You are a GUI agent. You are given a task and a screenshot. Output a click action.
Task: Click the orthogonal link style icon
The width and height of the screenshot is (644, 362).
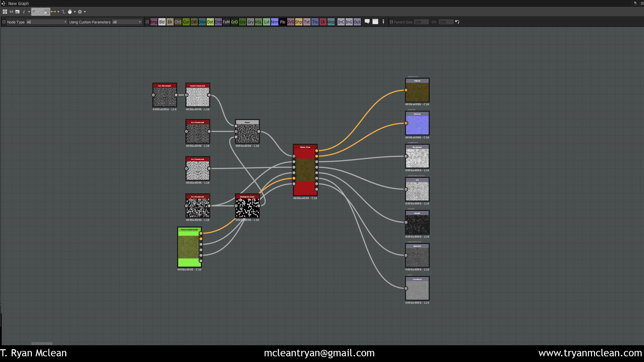[63, 12]
